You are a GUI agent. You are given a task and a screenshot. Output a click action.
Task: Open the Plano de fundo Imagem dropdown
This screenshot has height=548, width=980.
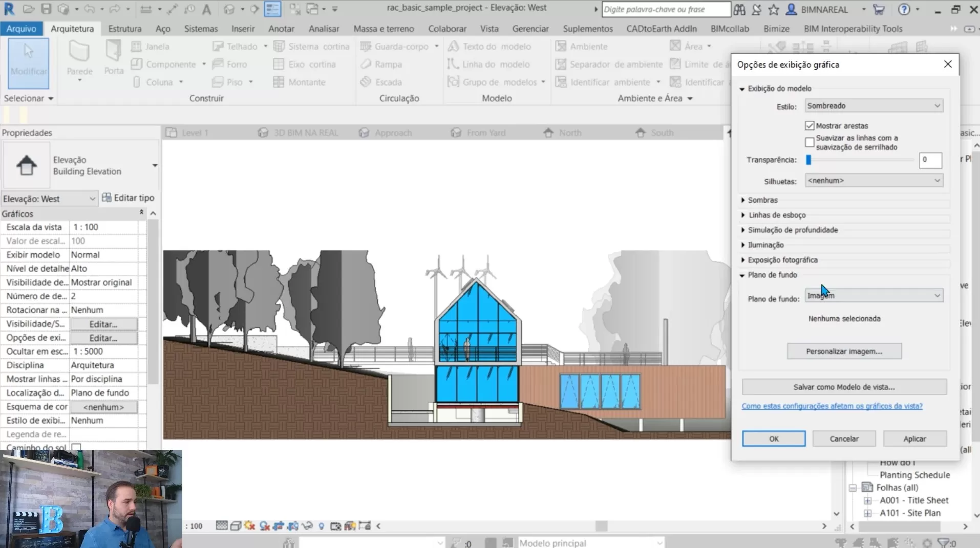(874, 295)
